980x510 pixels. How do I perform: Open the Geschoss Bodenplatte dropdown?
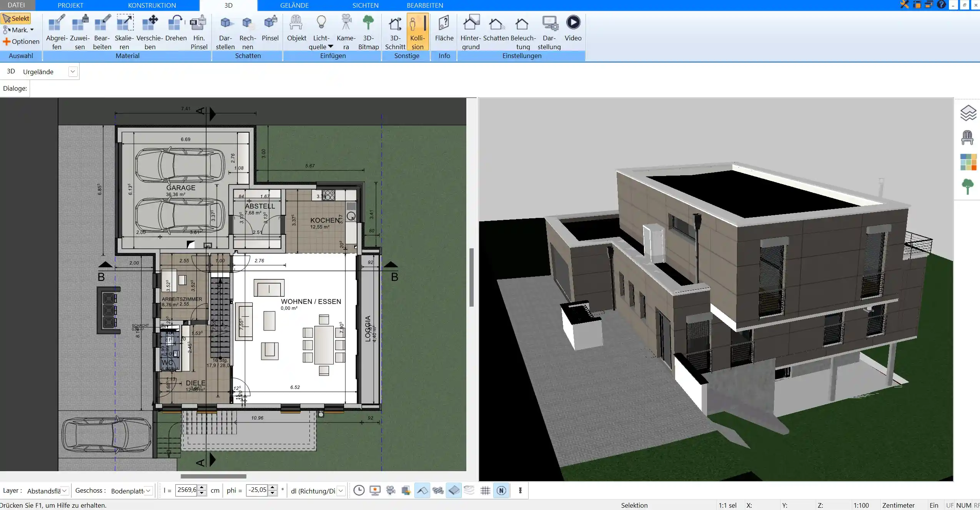tap(148, 491)
